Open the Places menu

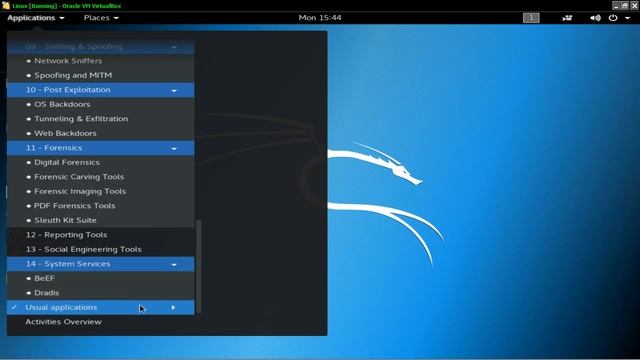101,18
